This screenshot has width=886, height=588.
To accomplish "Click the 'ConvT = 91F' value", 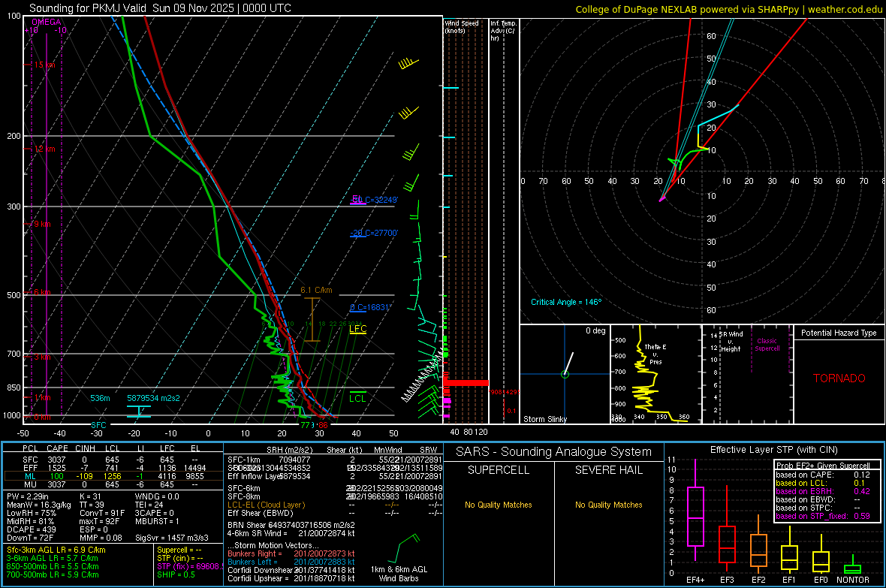I will click(x=102, y=514).
